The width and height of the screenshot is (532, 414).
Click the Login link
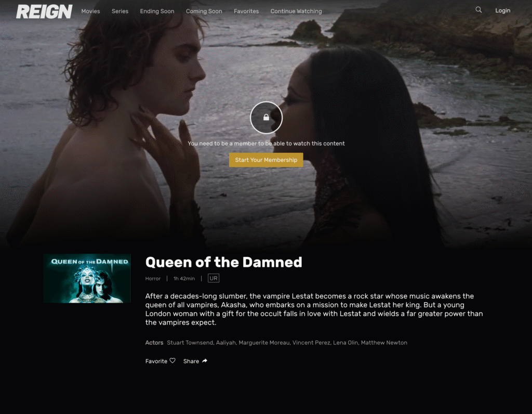(502, 10)
